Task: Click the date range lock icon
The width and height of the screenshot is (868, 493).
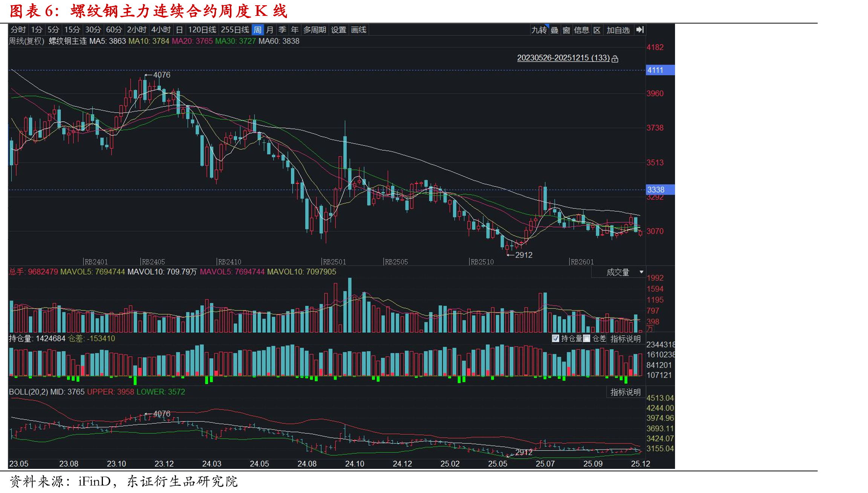Action: 615,59
